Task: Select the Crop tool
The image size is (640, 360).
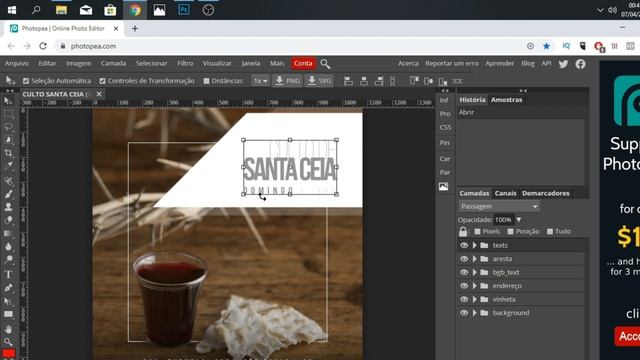Action: coord(8,153)
